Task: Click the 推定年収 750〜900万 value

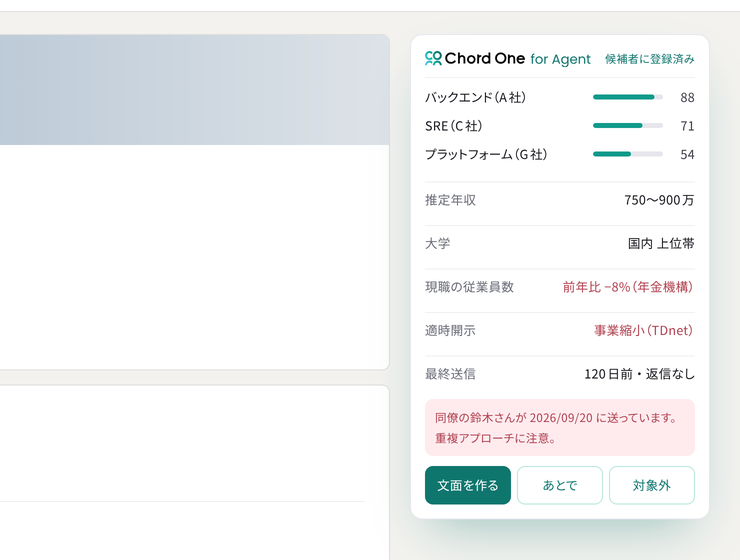Action: pos(659,200)
